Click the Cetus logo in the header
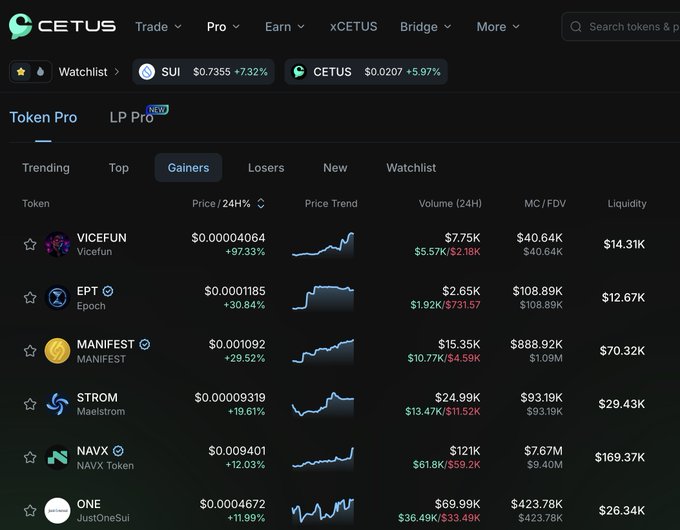The height and width of the screenshot is (530, 680). (62, 26)
